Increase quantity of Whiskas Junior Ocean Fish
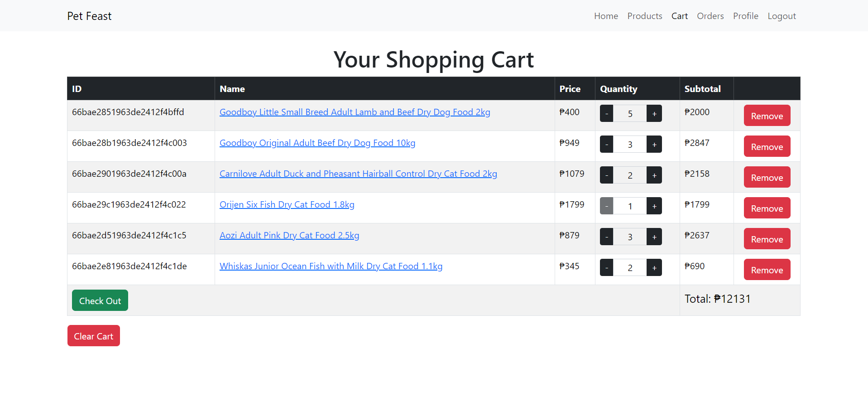 point(654,267)
